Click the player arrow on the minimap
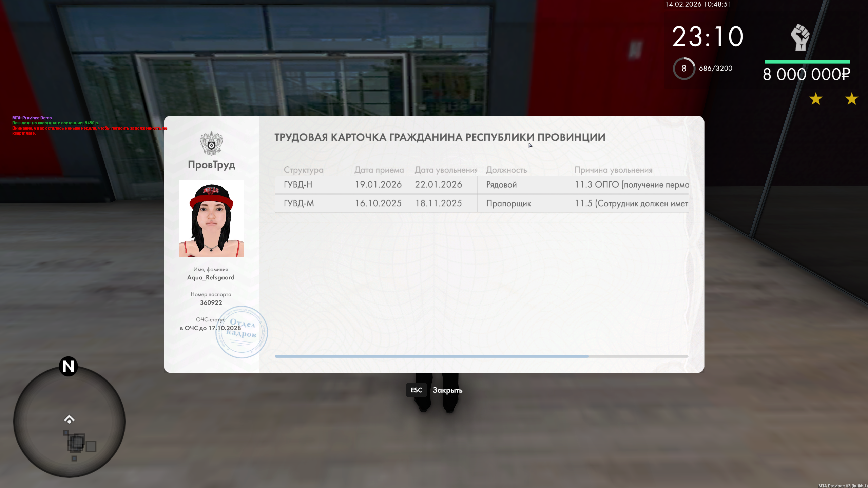This screenshot has width=868, height=488. (x=69, y=419)
